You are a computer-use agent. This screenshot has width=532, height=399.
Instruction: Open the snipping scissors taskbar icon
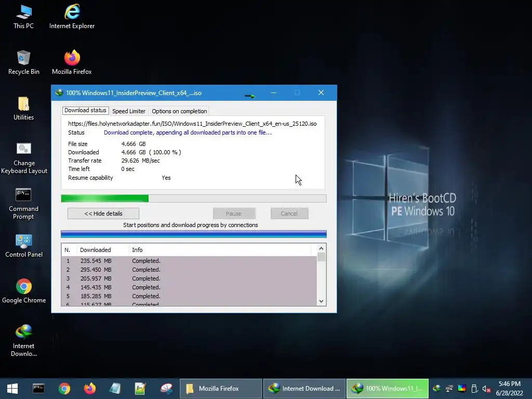(x=166, y=389)
